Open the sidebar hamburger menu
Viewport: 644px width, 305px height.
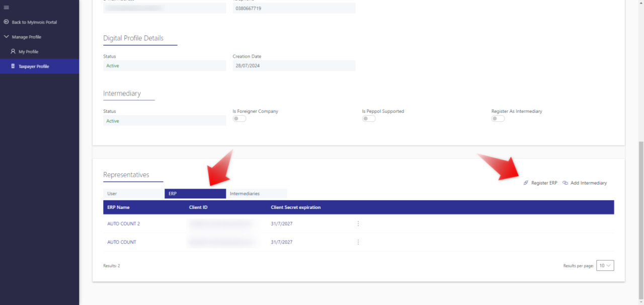coord(6,8)
